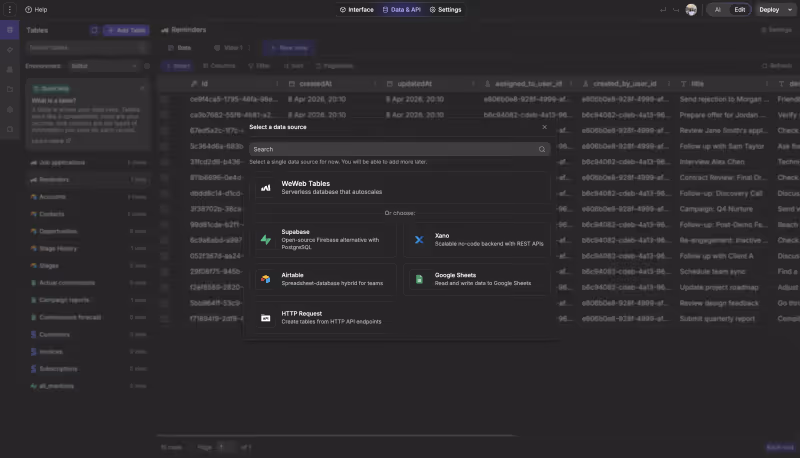Open the Campaign reports table
800x458 pixels.
tap(88, 300)
